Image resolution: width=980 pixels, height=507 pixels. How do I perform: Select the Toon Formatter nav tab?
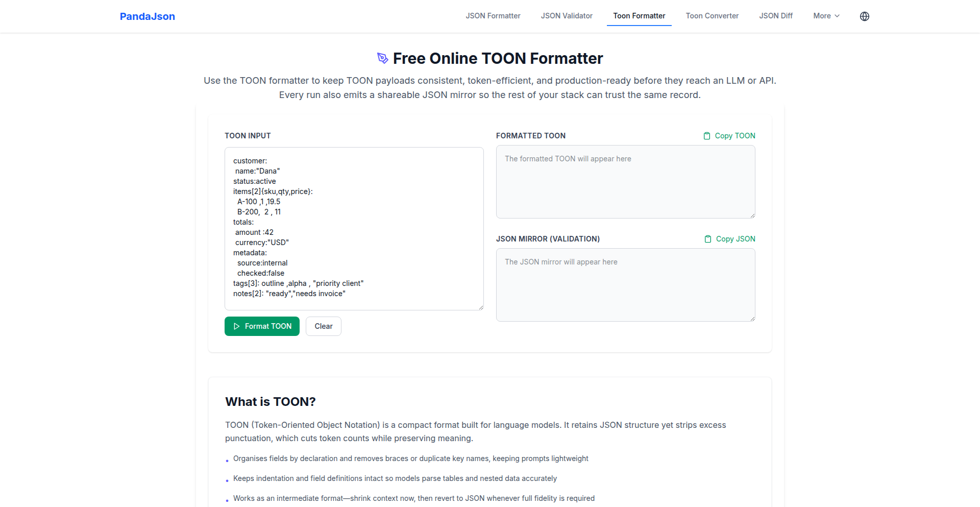639,16
